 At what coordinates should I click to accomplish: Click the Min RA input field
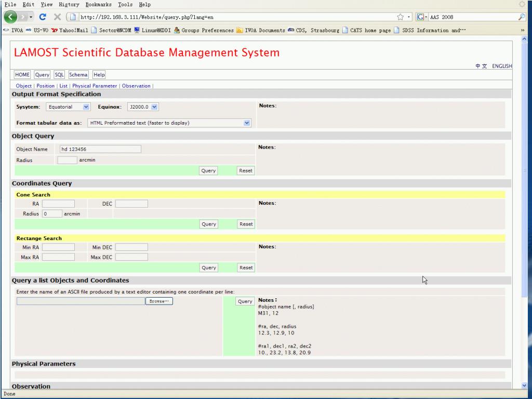point(58,247)
